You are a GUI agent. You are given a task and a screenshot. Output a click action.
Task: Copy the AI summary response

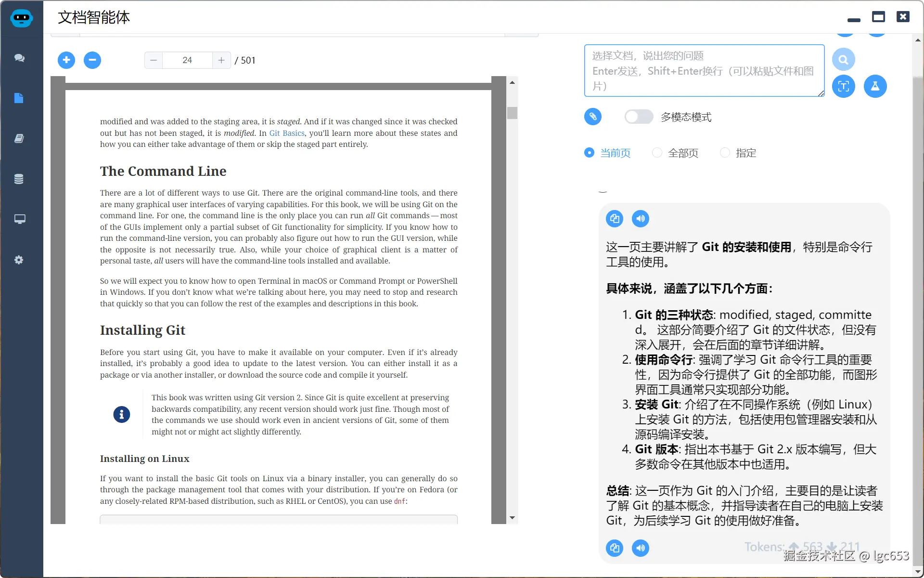click(x=614, y=218)
